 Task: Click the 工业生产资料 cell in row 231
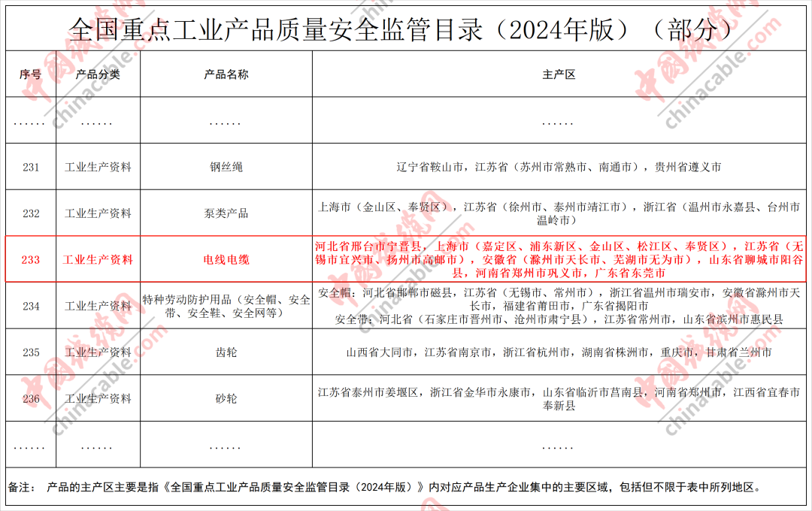tap(98, 168)
